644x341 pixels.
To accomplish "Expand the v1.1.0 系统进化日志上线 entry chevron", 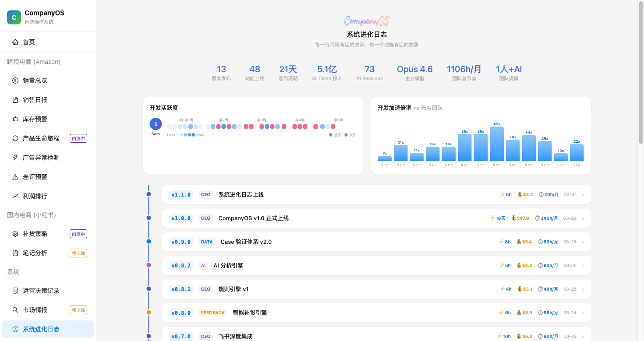I will (583, 195).
